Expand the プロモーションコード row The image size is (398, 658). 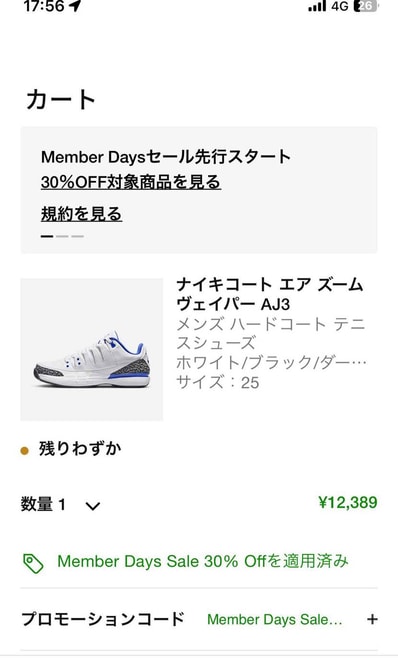(199, 619)
